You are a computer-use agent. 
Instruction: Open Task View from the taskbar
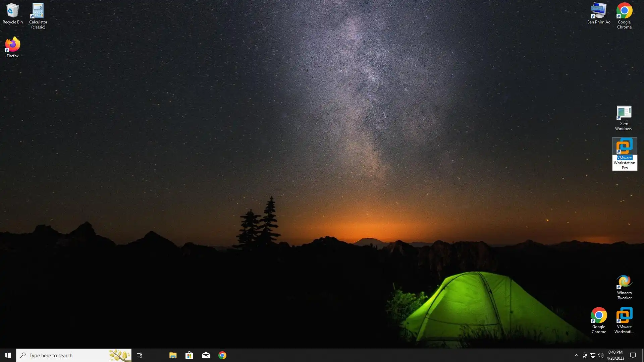pos(140,355)
